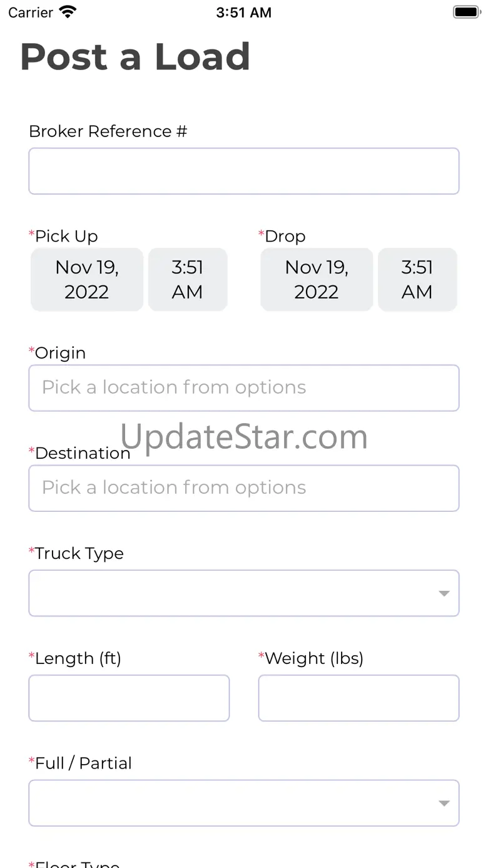
Task: Tap the Wi-Fi icon in status bar
Action: [67, 12]
